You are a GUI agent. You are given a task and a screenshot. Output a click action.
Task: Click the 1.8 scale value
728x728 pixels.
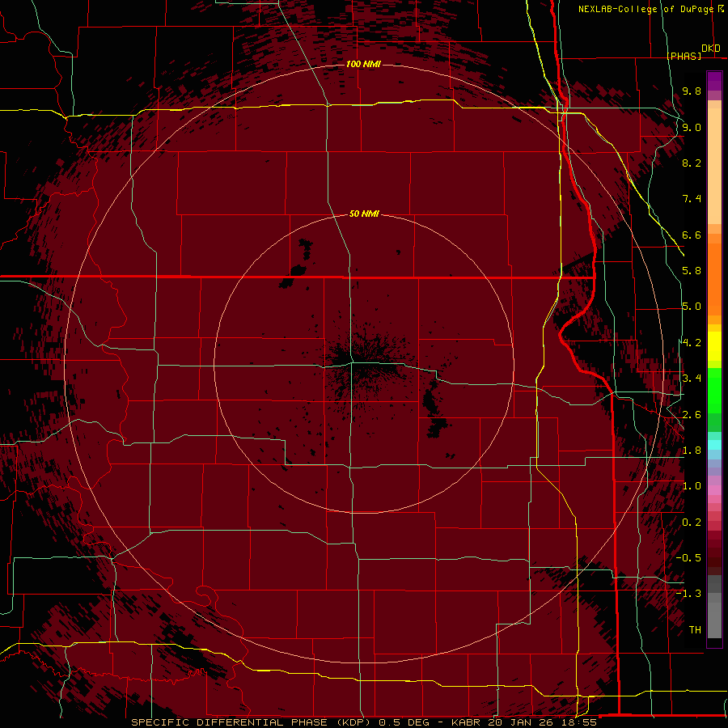coord(692,451)
